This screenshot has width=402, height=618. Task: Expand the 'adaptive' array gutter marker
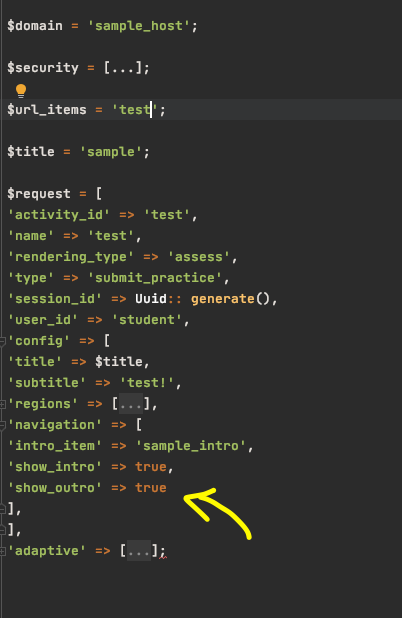pos(2,551)
